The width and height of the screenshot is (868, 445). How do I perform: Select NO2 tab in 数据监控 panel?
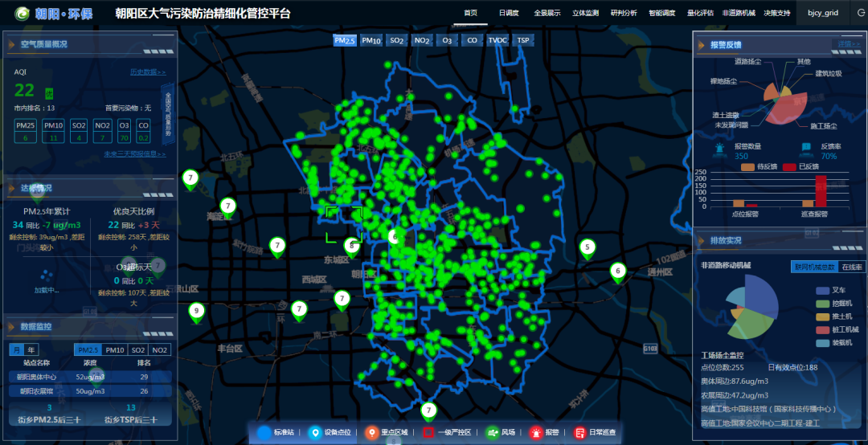(x=159, y=349)
